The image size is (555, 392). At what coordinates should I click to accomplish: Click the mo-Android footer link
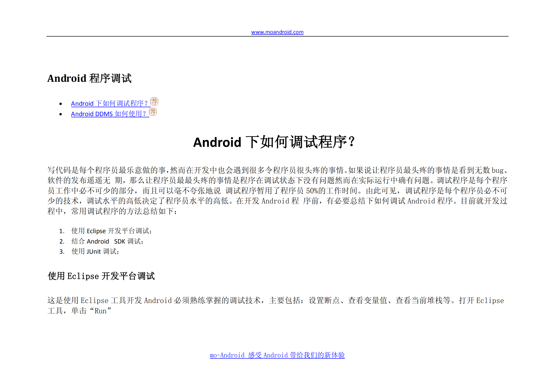click(x=277, y=355)
